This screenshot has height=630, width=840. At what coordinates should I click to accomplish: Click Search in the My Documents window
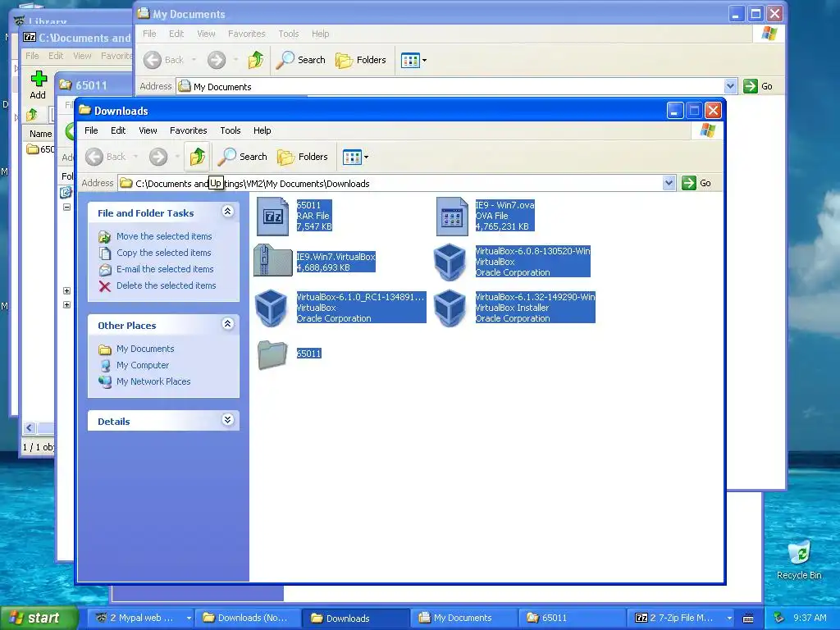coord(300,60)
